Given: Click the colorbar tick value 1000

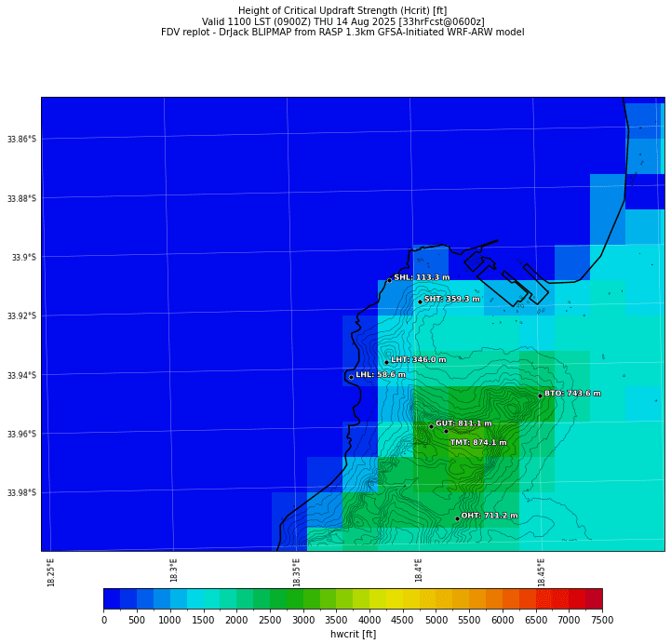Looking at the screenshot, I should click(x=169, y=620).
